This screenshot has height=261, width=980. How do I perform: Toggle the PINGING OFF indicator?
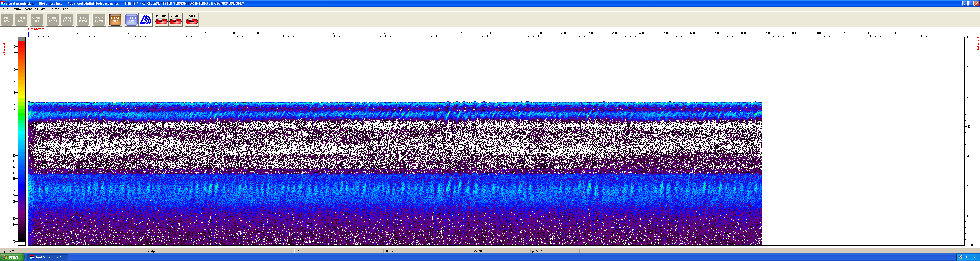[161, 20]
